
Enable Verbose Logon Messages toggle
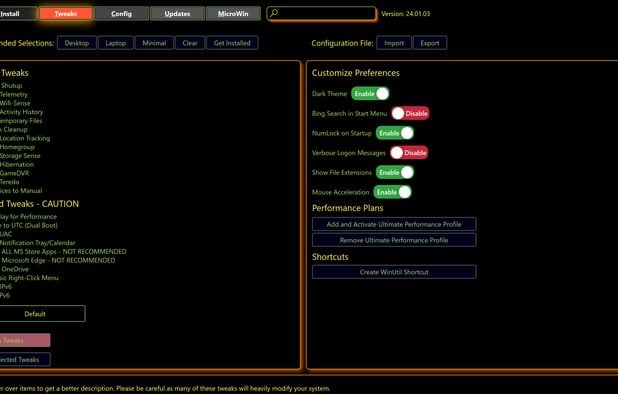409,152
